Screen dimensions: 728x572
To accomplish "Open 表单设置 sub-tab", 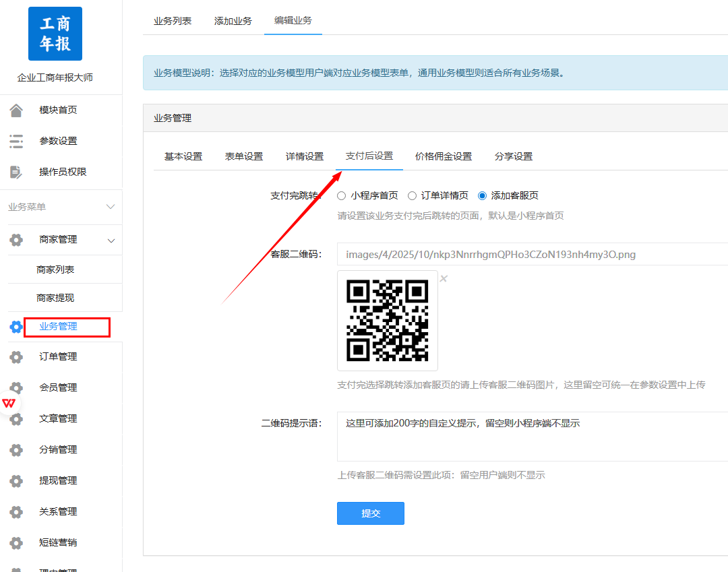I will click(244, 156).
